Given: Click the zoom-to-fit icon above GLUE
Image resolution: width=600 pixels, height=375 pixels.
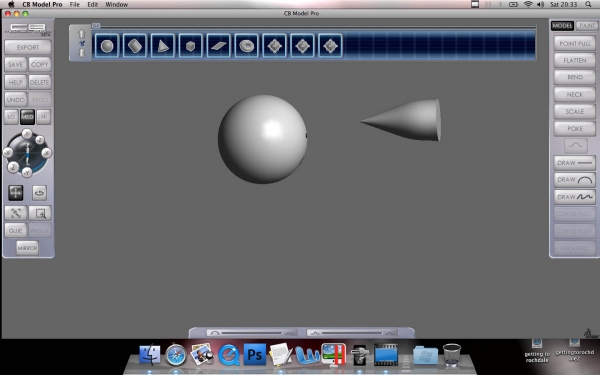Looking at the screenshot, I should (16, 213).
